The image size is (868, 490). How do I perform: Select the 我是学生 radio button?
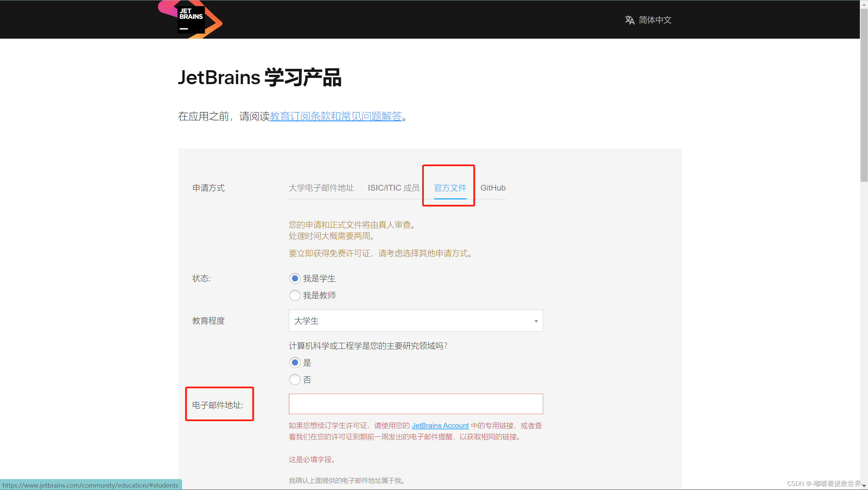(295, 278)
